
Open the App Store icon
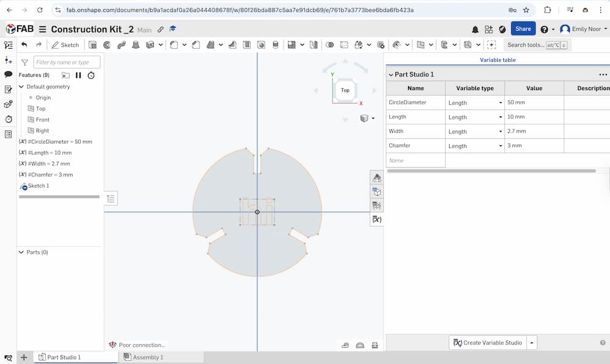[x=489, y=29]
